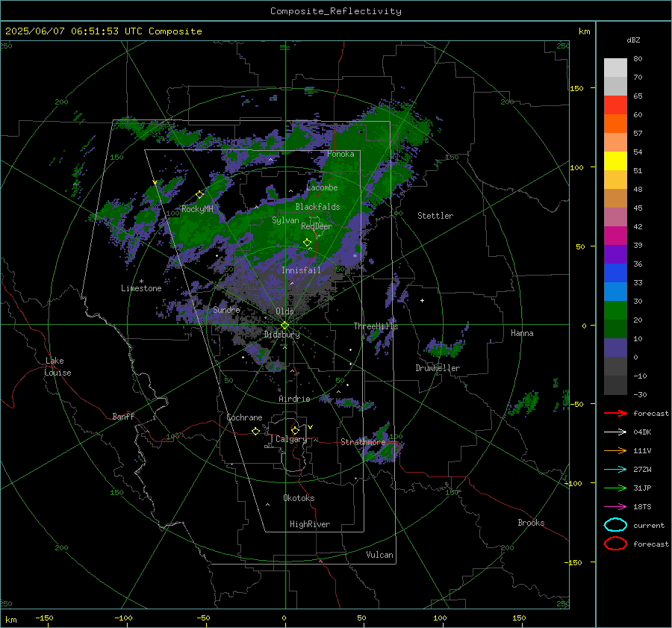Click the Composite_Reflectivity title
672x628 pixels.
336,11
